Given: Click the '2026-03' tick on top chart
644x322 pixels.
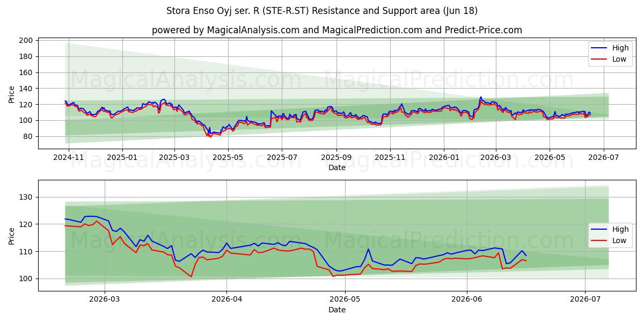Looking at the screenshot, I should pos(495,158).
